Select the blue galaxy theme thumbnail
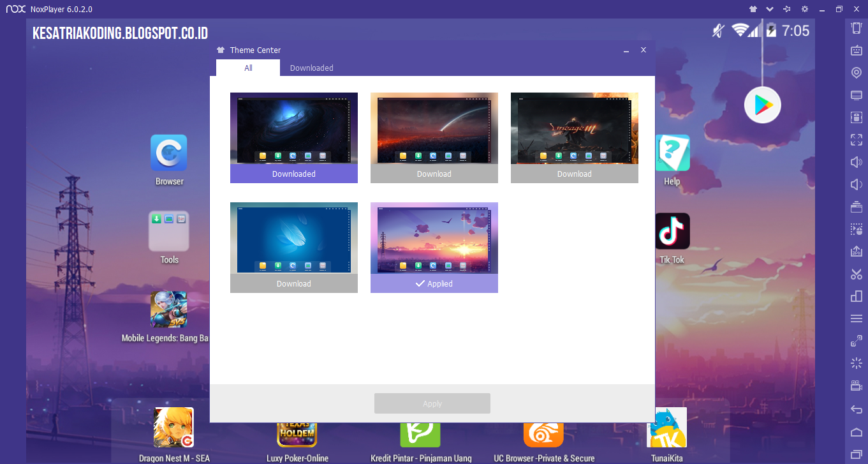868x464 pixels. [x=294, y=128]
